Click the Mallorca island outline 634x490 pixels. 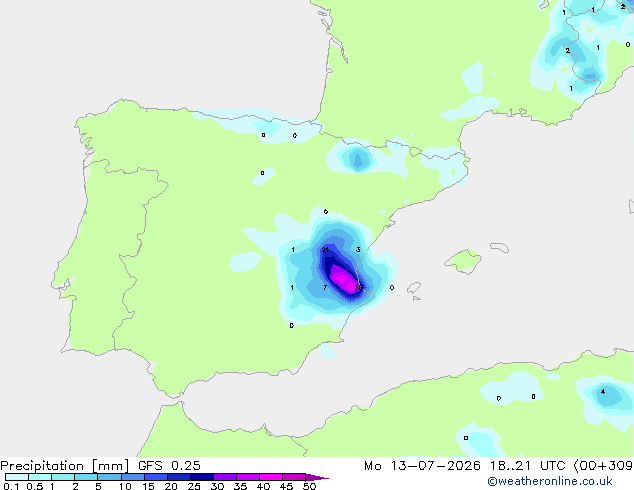click(x=463, y=261)
